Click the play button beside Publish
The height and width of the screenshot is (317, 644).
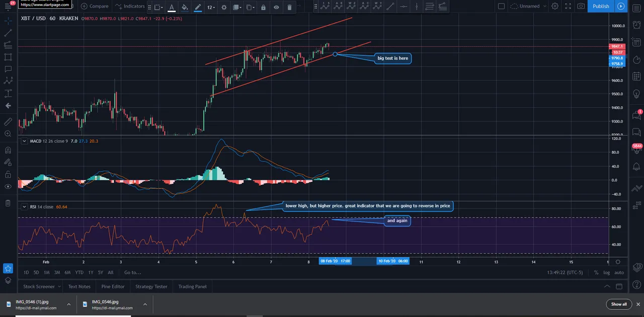(621, 7)
